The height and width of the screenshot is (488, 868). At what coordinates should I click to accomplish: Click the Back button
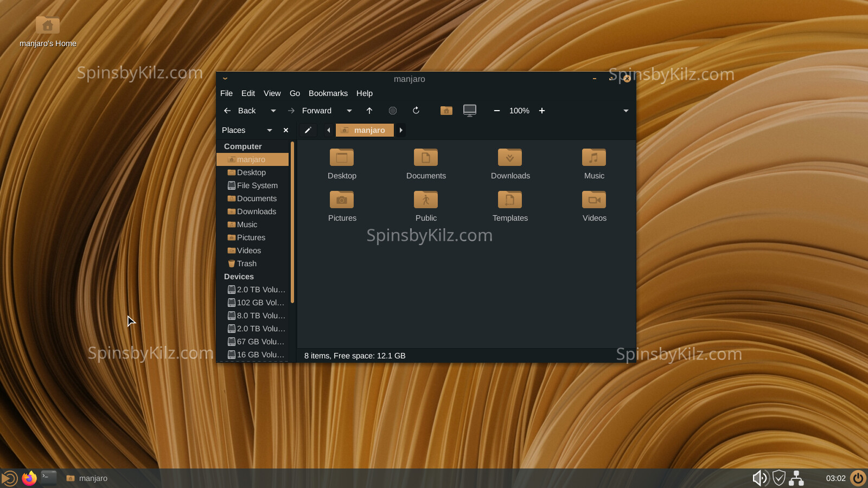[x=240, y=111]
